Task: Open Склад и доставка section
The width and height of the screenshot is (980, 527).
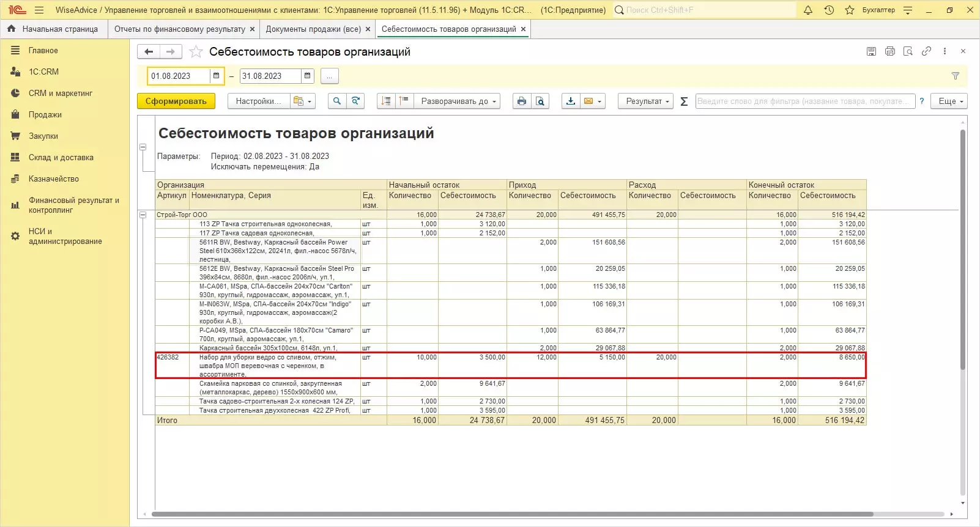Action: tap(61, 157)
